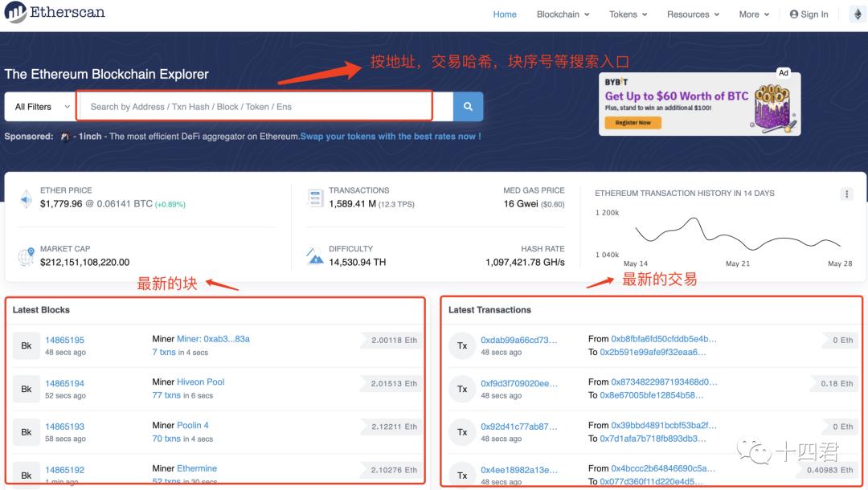Expand the Resources menu
The height and width of the screenshot is (490, 868).
pyautogui.click(x=693, y=14)
